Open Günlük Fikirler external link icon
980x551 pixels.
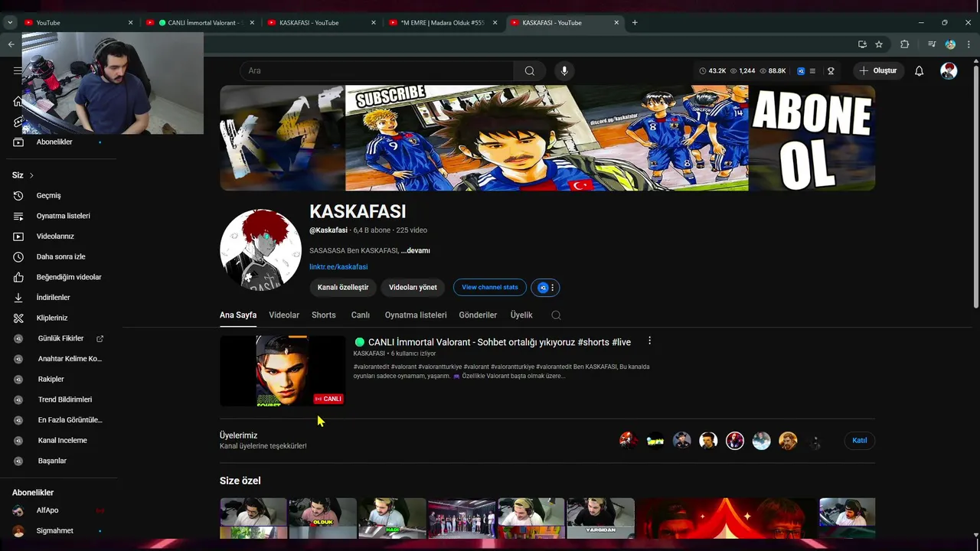click(100, 338)
